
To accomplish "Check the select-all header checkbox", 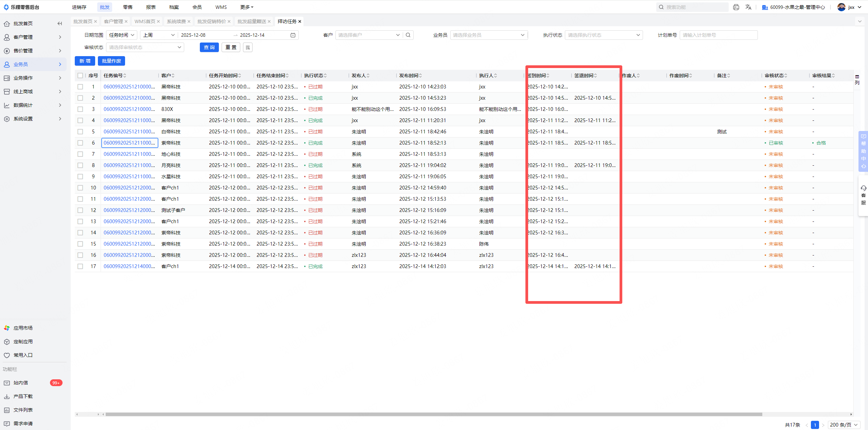I will coord(80,76).
